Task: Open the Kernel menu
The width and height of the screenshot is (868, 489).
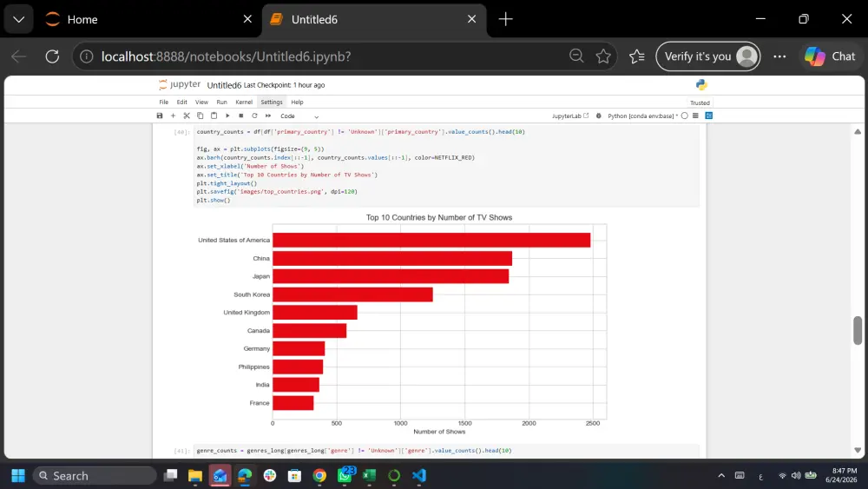Action: [x=244, y=102]
